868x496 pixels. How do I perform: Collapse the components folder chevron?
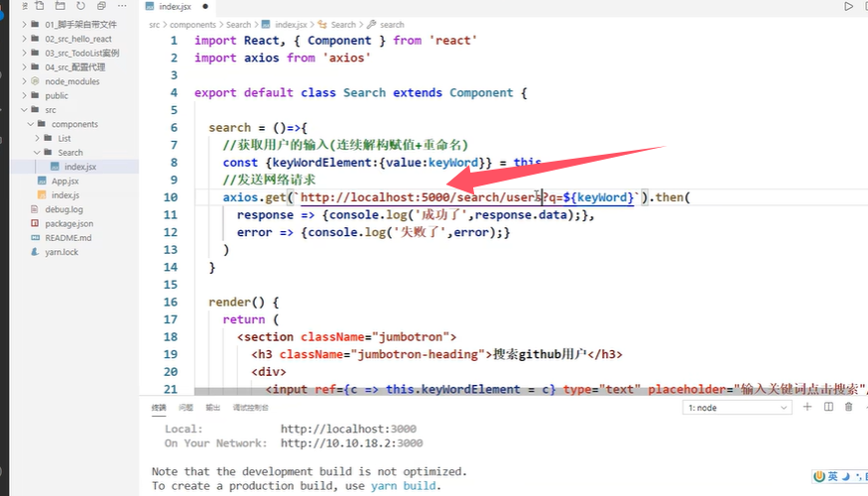(x=31, y=124)
